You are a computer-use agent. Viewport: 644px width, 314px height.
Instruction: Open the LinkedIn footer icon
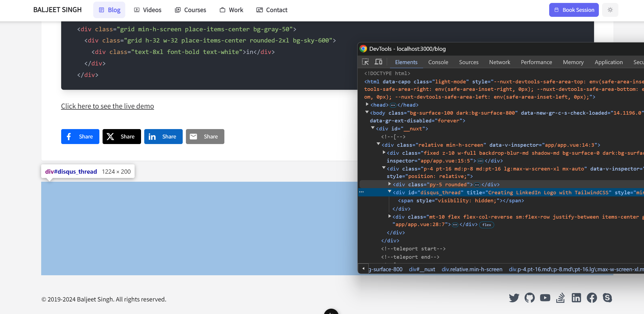(x=576, y=298)
